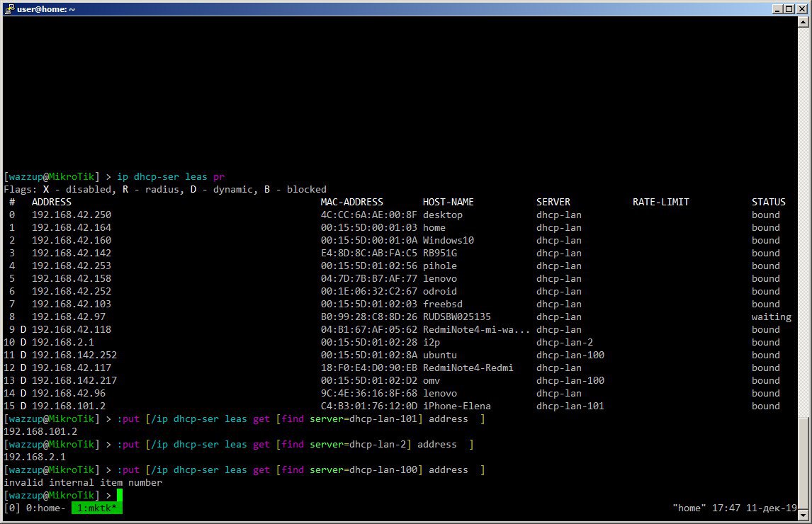Click the output line 192.168.2.1
Screen dimensions: 812x524
click(x=35, y=457)
